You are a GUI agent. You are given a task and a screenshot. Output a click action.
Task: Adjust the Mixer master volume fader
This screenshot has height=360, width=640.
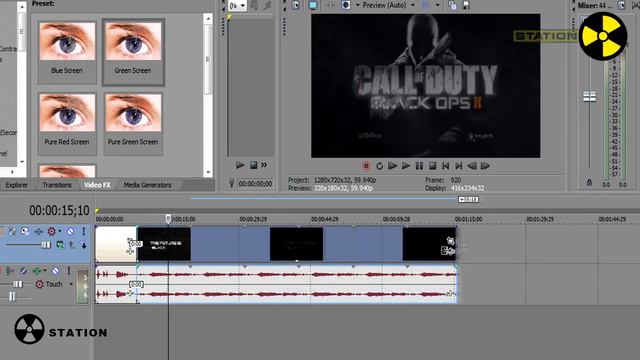tap(589, 96)
